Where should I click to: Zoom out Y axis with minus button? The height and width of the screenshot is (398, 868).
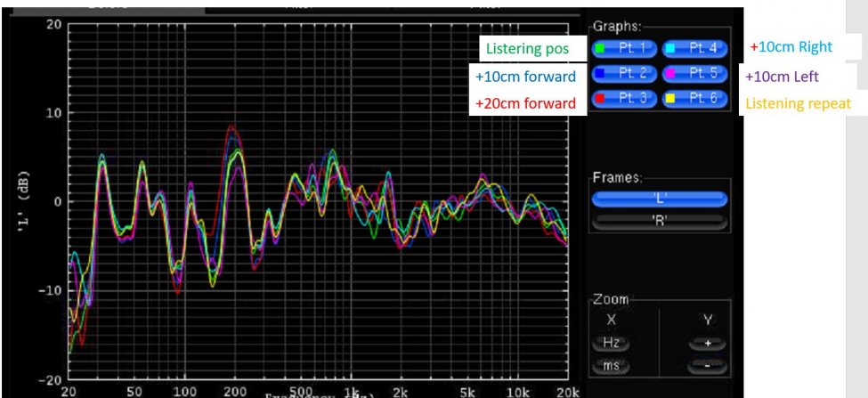tap(708, 365)
